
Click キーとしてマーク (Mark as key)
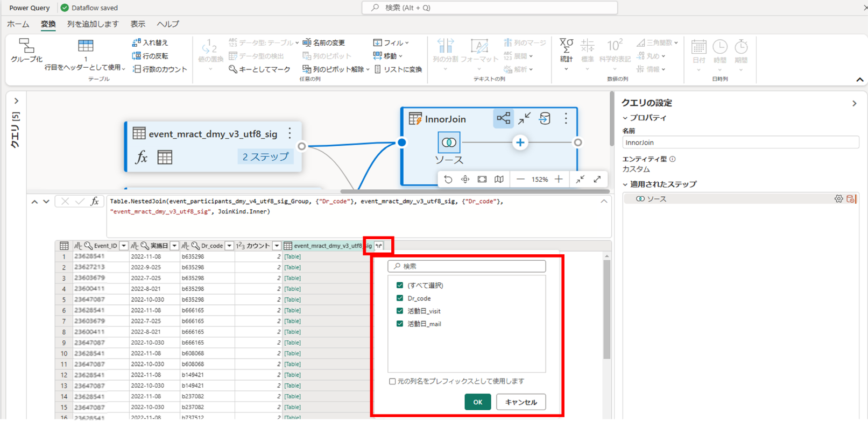pyautogui.click(x=259, y=69)
